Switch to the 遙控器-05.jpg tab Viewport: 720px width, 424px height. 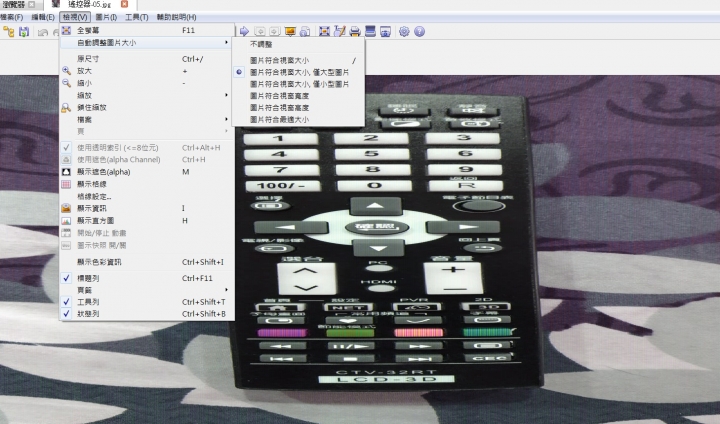pyautogui.click(x=89, y=5)
